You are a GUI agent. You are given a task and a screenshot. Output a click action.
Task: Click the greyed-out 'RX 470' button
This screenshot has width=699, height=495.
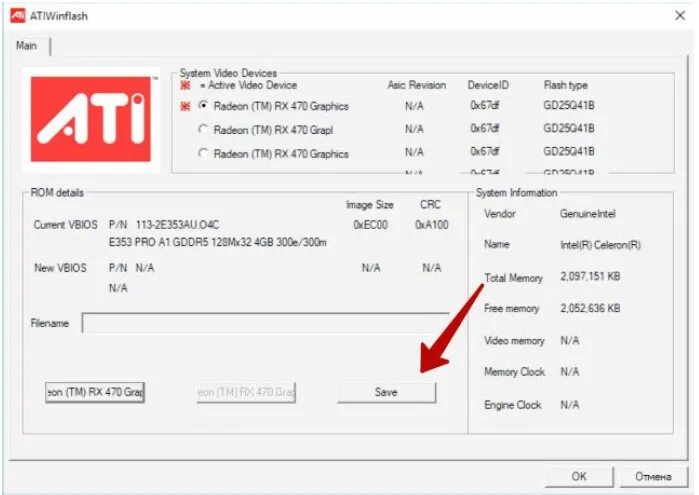coord(246,392)
